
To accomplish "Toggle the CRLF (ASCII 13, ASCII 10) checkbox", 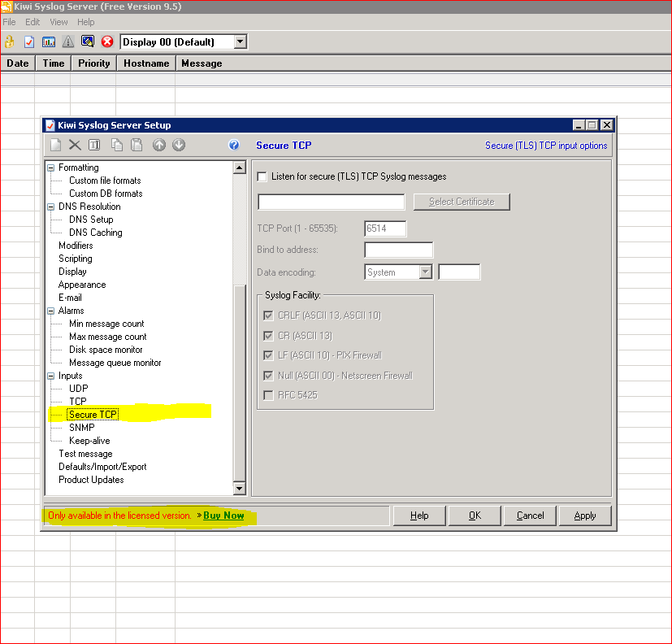I will pos(268,315).
